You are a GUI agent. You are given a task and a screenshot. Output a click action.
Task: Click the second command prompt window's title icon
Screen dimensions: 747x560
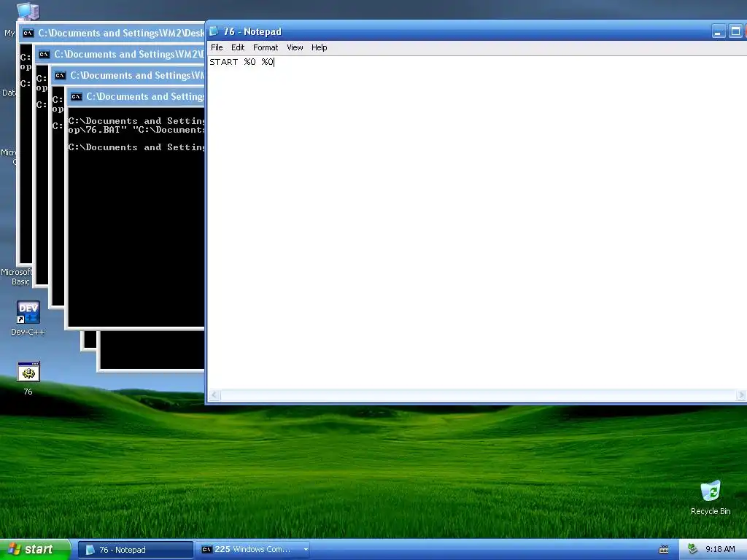click(x=60, y=76)
